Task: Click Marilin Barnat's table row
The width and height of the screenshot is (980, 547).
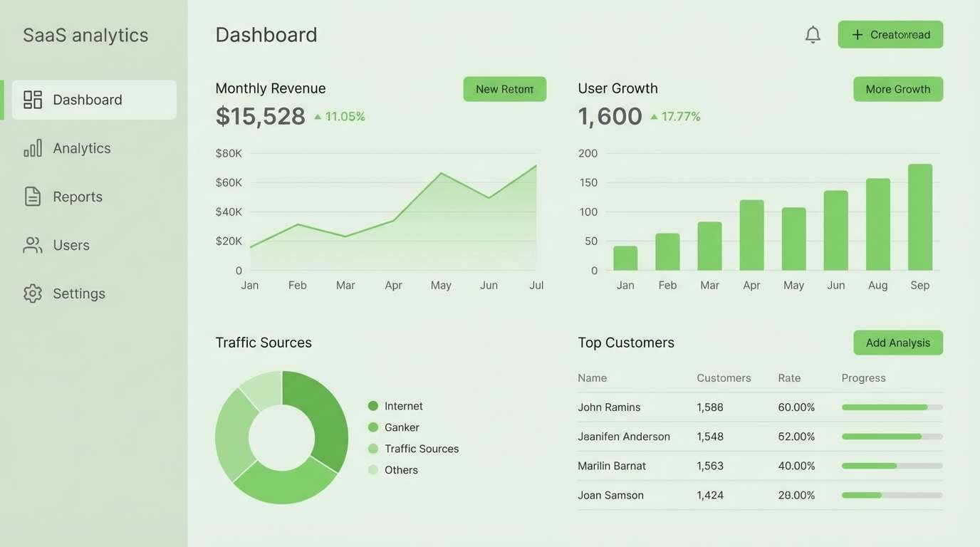Action: pos(712,465)
